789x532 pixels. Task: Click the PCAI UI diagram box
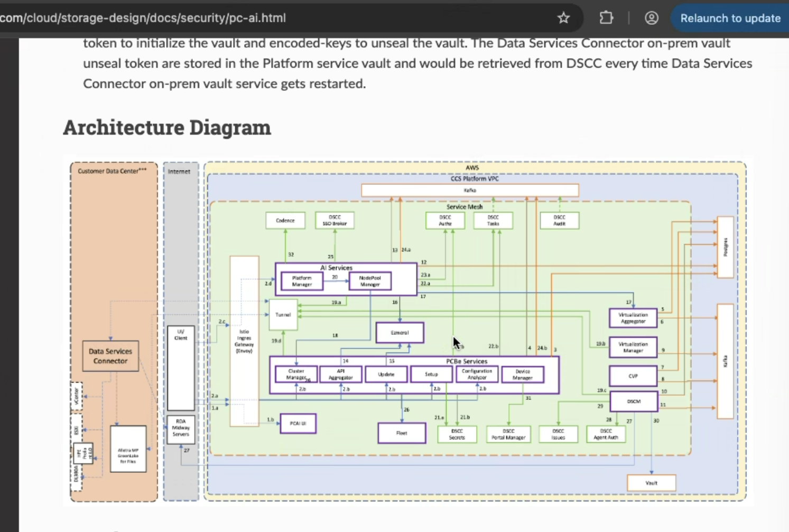(298, 424)
